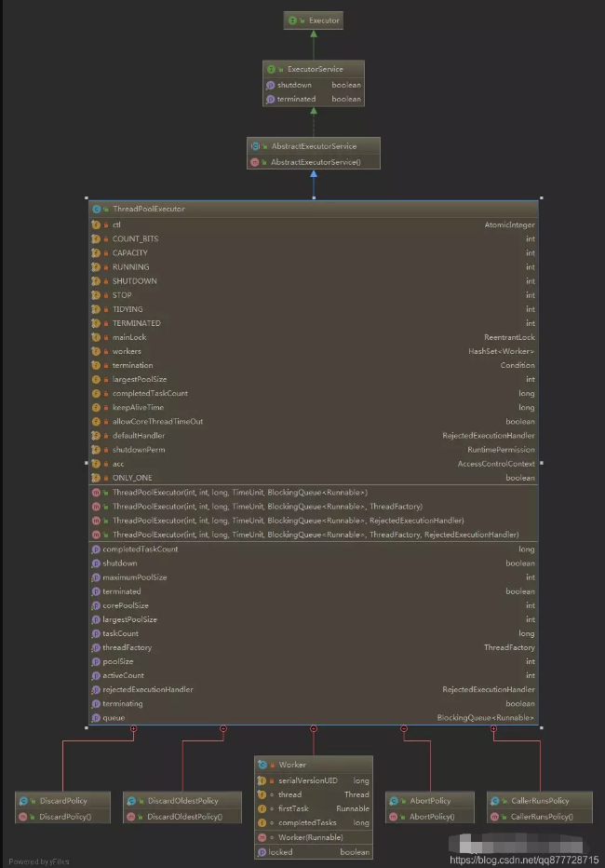Click the field icon beside COUNT_BITS
The height and width of the screenshot is (868, 605).
(x=96, y=238)
